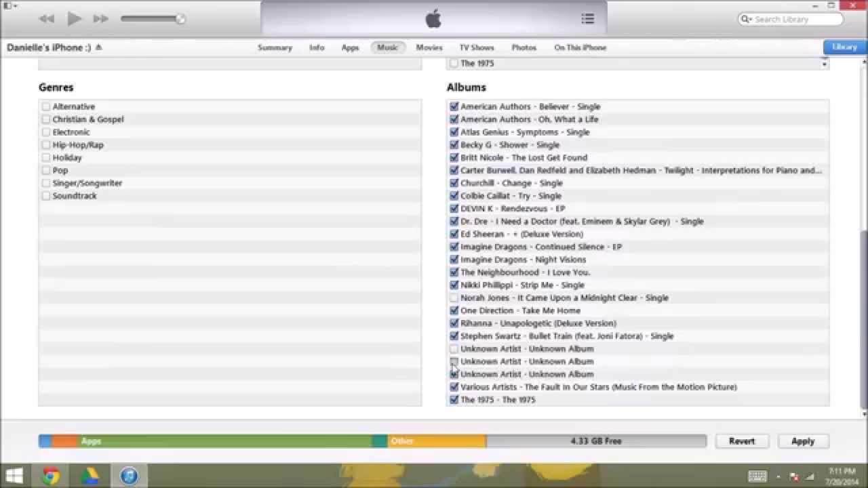Check the Alternative genre checkbox
Screen dimensions: 868x488
(x=46, y=106)
